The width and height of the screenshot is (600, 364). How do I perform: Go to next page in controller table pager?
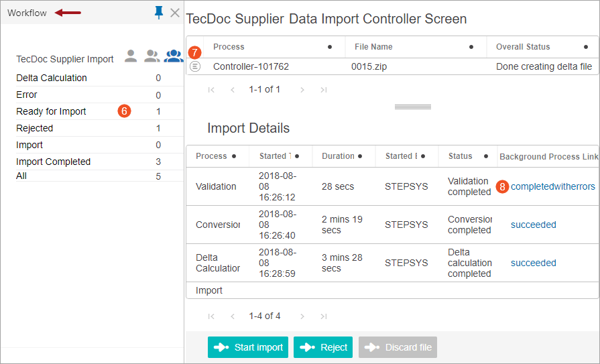tap(302, 90)
